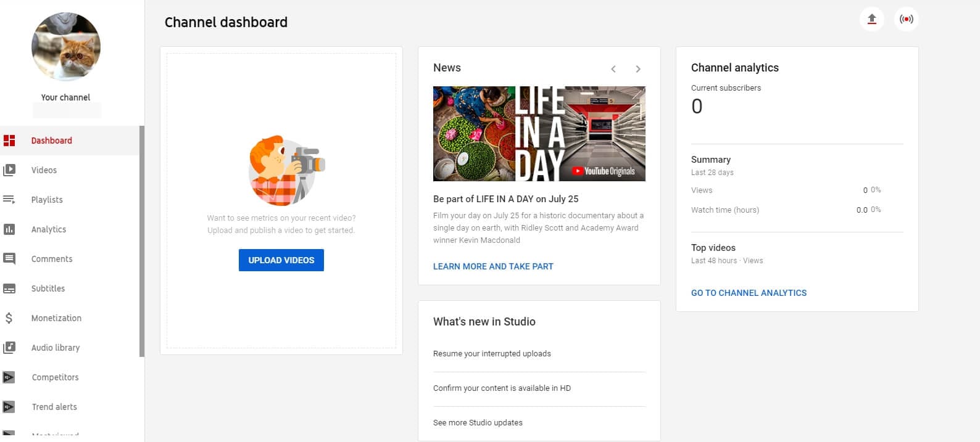Click the Analytics bar chart icon
Image resolution: width=980 pixels, height=442 pixels.
click(9, 229)
